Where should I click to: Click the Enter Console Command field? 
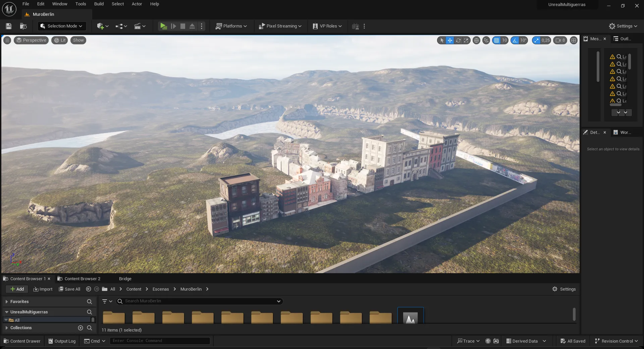point(160,341)
